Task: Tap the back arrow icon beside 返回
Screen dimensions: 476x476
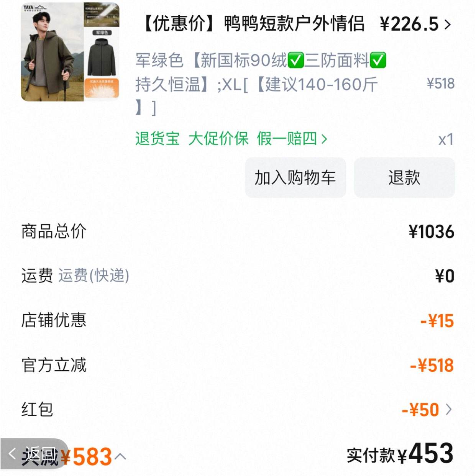Action: [x=12, y=453]
